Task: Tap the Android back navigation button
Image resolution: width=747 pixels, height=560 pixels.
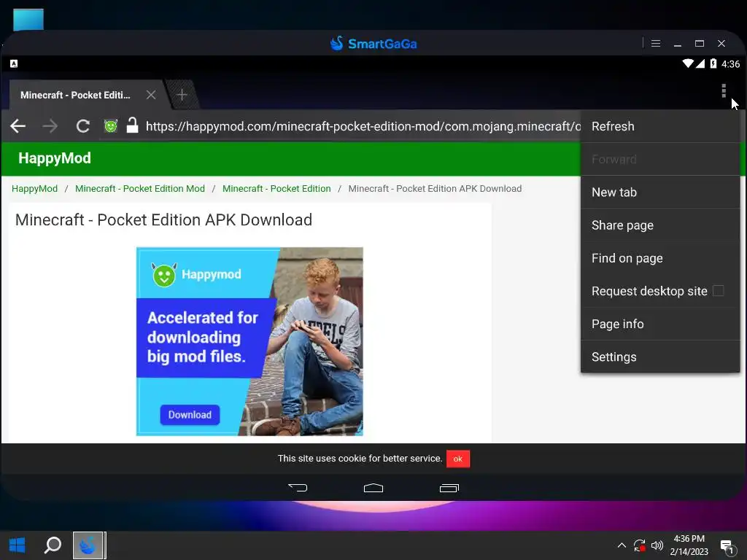Action: pyautogui.click(x=298, y=488)
